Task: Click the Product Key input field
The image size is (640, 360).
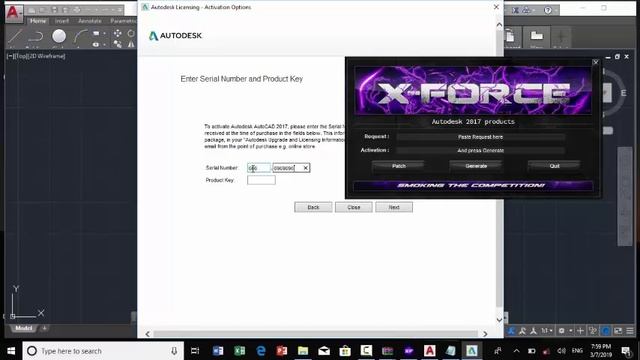Action: coord(261,180)
